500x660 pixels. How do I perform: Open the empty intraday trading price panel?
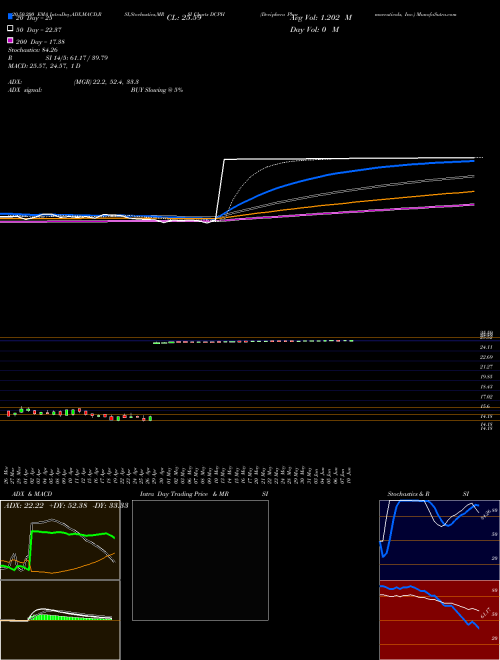click(200, 560)
